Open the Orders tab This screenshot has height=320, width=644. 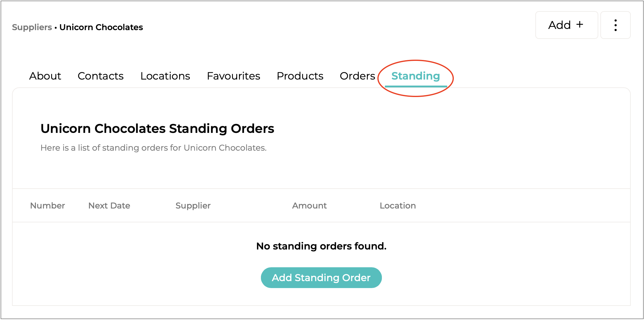pyautogui.click(x=357, y=76)
